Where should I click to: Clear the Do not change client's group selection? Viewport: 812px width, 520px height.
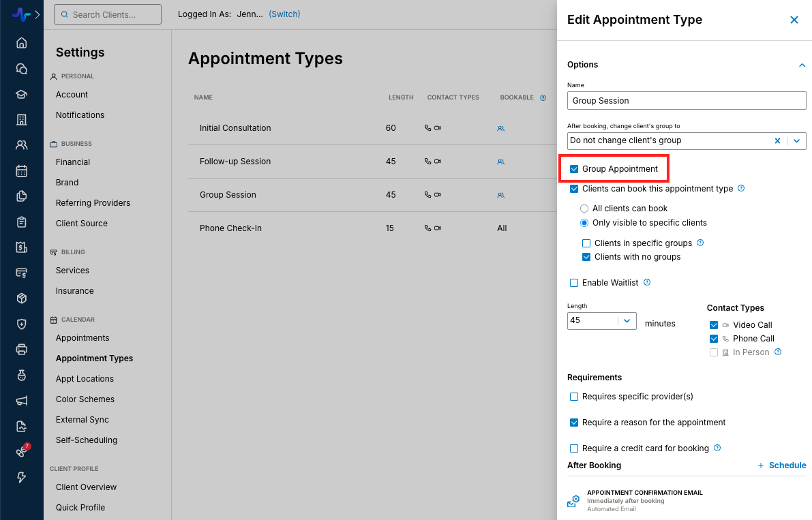(777, 141)
